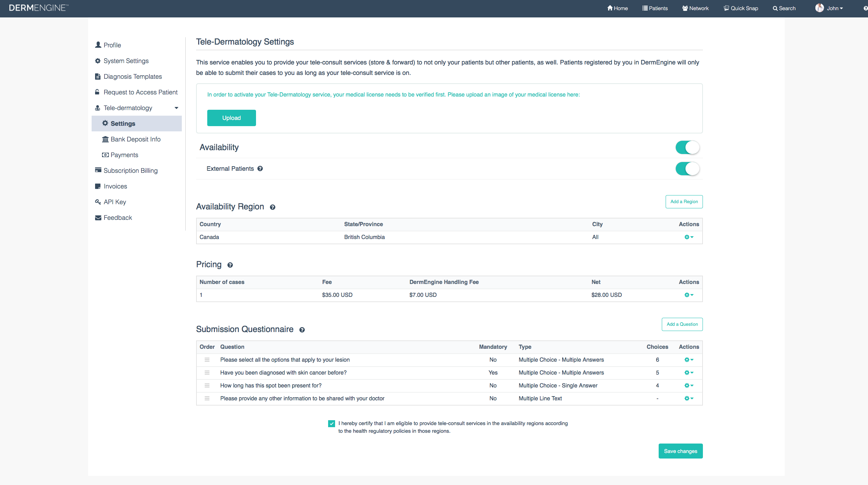Viewport: 868px width, 485px height.
Task: Click the Pricing help question icon
Action: (x=230, y=265)
